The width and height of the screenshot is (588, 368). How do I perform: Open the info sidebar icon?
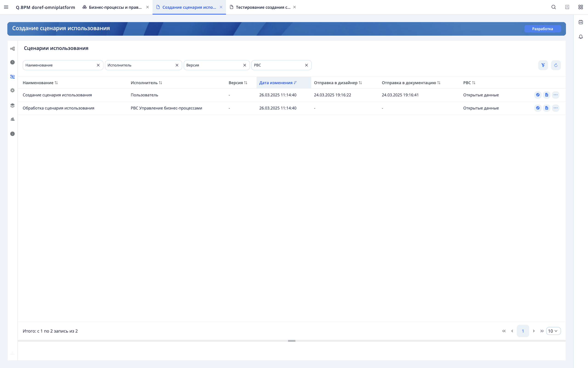[x=12, y=134]
